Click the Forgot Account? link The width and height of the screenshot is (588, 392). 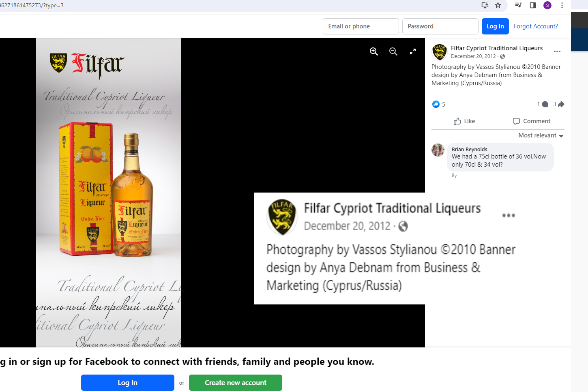click(x=536, y=26)
